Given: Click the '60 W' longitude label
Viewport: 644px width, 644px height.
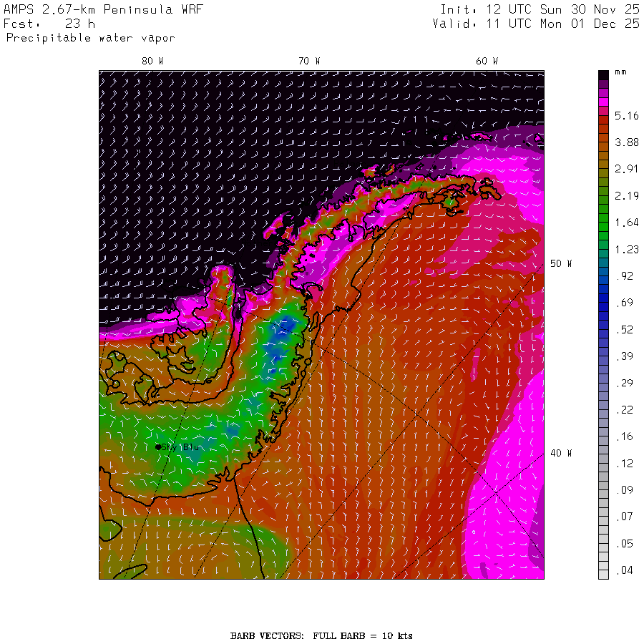Looking at the screenshot, I should click(x=487, y=62).
